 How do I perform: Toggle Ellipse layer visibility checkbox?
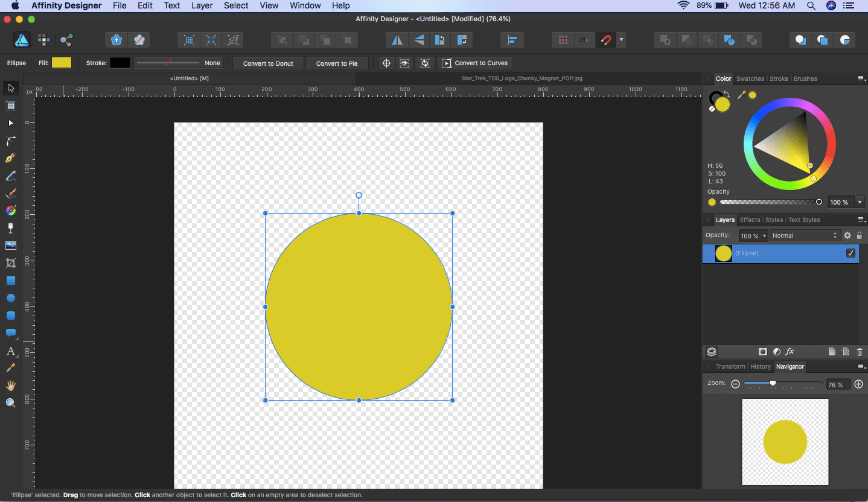click(x=850, y=253)
